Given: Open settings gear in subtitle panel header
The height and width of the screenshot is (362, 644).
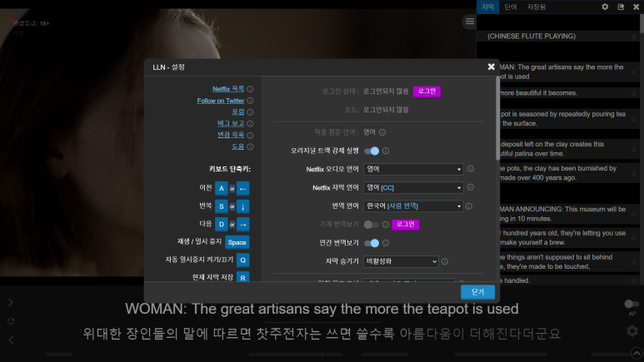Looking at the screenshot, I should click(605, 7).
